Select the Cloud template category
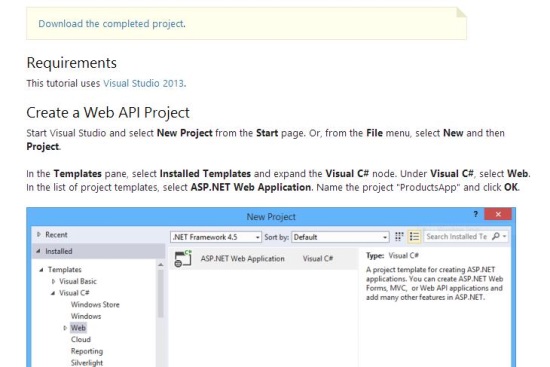This screenshot has width=550, height=367. click(81, 339)
